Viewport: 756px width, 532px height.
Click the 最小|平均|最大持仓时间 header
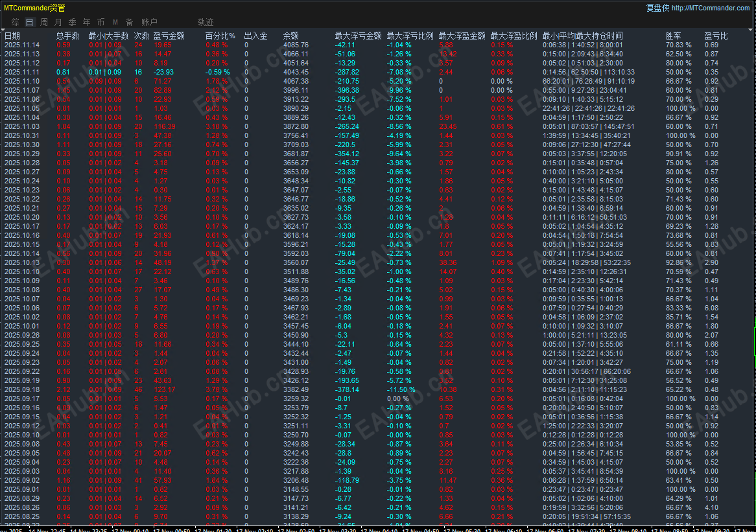(582, 36)
